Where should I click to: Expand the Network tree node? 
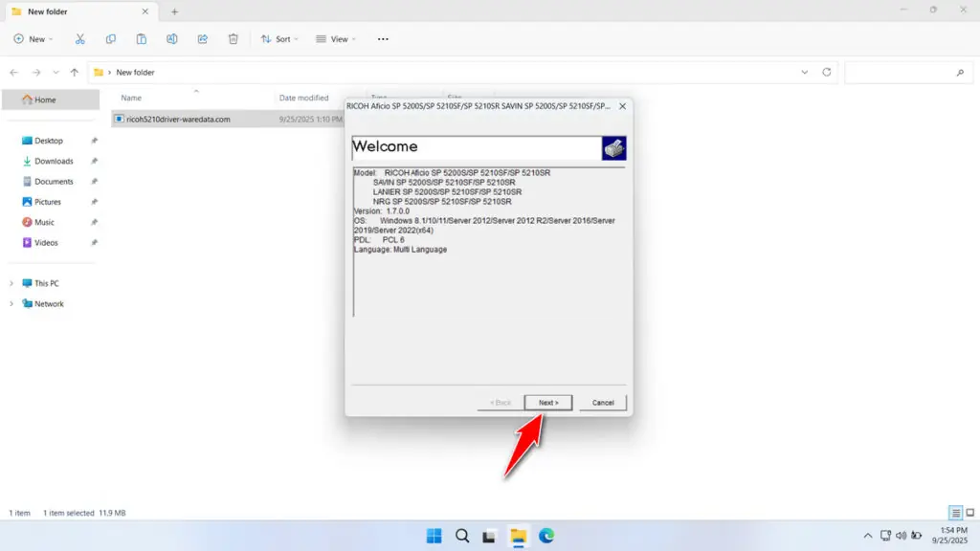[x=11, y=303]
